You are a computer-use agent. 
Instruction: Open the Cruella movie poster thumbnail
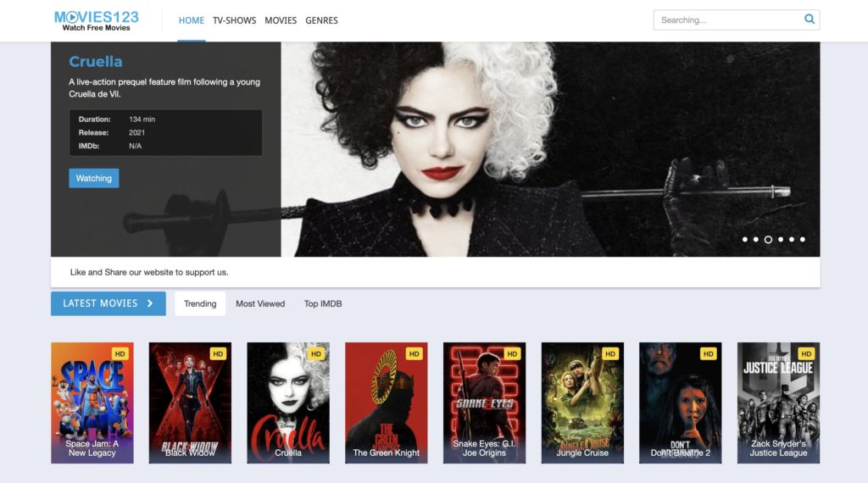[288, 402]
